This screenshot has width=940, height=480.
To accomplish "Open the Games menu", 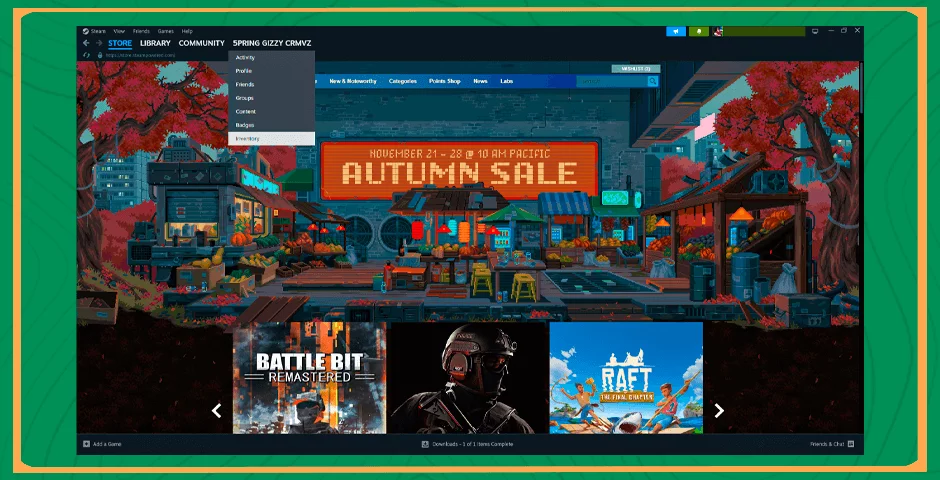I will [x=165, y=31].
